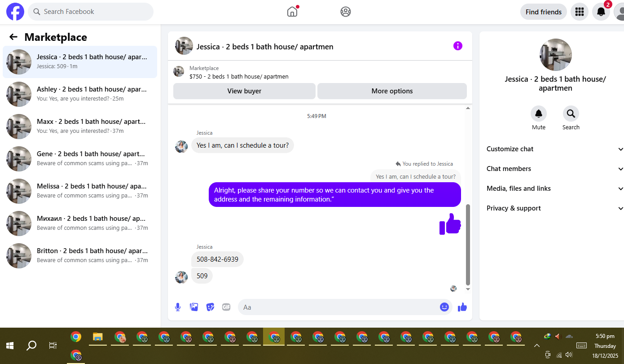Send a thumbs-up like from the composer
The image size is (624, 364).
click(462, 307)
